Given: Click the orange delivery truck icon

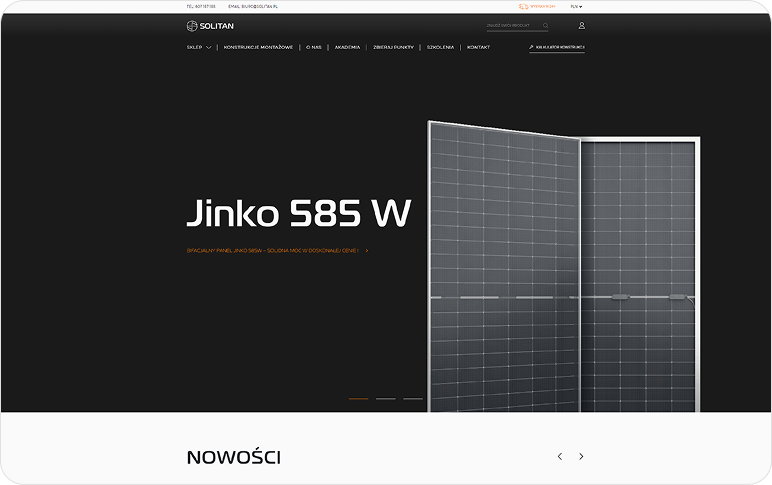Looking at the screenshot, I should 523,6.
